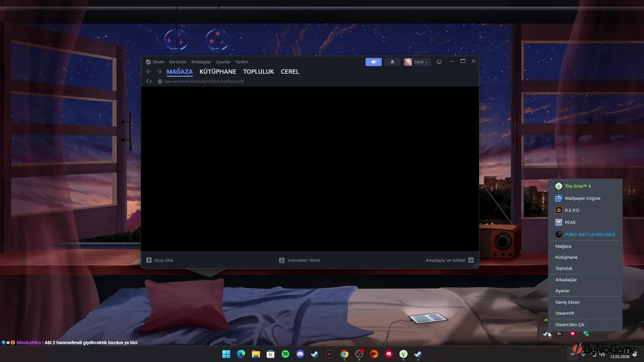This screenshot has height=362, width=644.
Task: Open the EA app from the taskbar
Action: (x=374, y=354)
